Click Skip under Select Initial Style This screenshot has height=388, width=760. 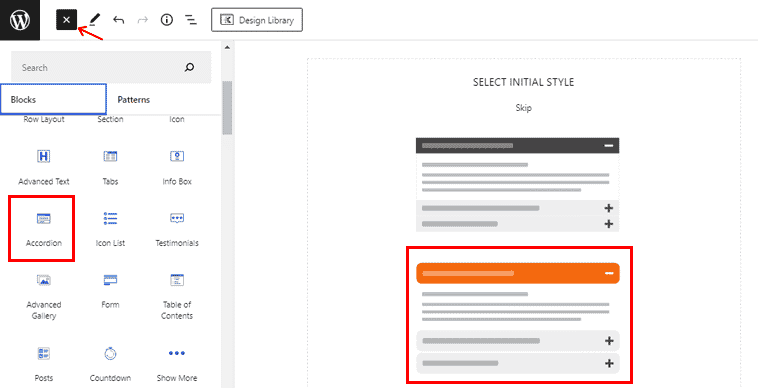click(523, 108)
